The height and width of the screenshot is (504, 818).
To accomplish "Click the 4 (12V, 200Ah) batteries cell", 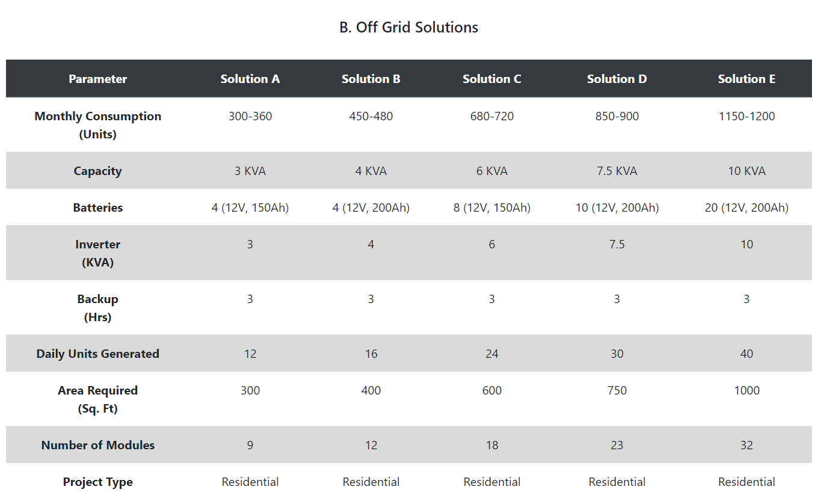I will click(371, 207).
